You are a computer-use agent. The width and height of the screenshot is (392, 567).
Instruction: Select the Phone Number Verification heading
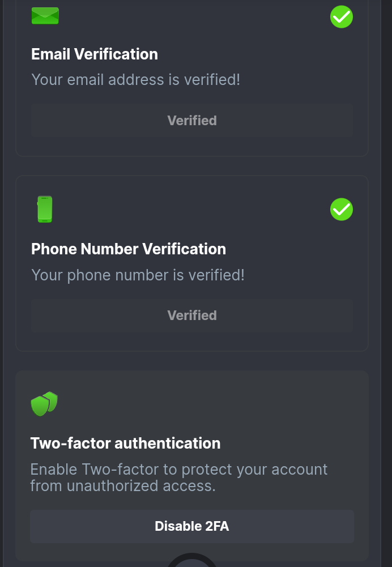[129, 249]
